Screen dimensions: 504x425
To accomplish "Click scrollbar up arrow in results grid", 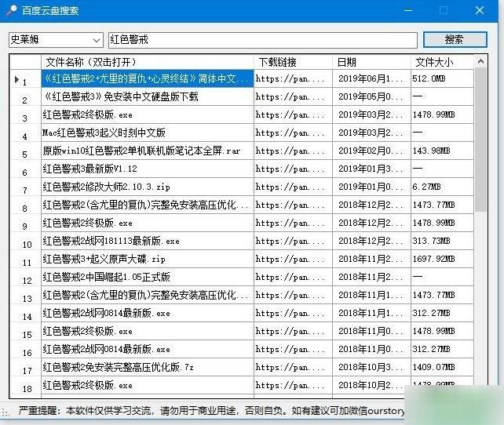I will pyautogui.click(x=480, y=62).
